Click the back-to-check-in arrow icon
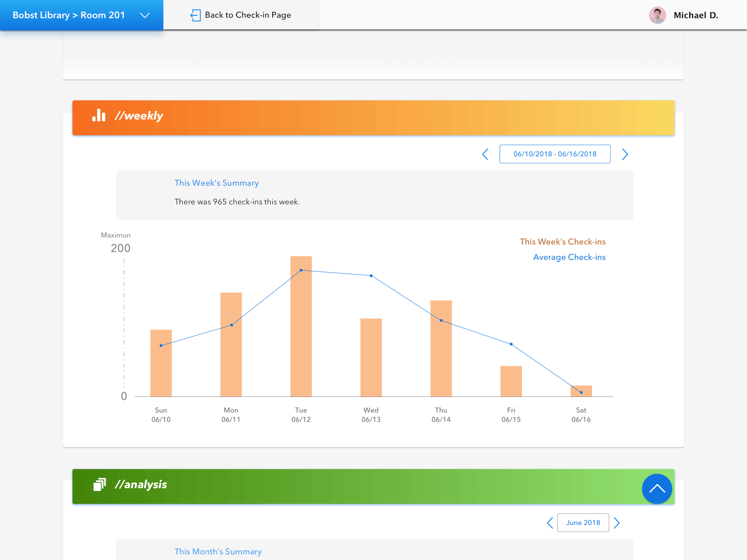The height and width of the screenshot is (560, 747). click(x=195, y=15)
